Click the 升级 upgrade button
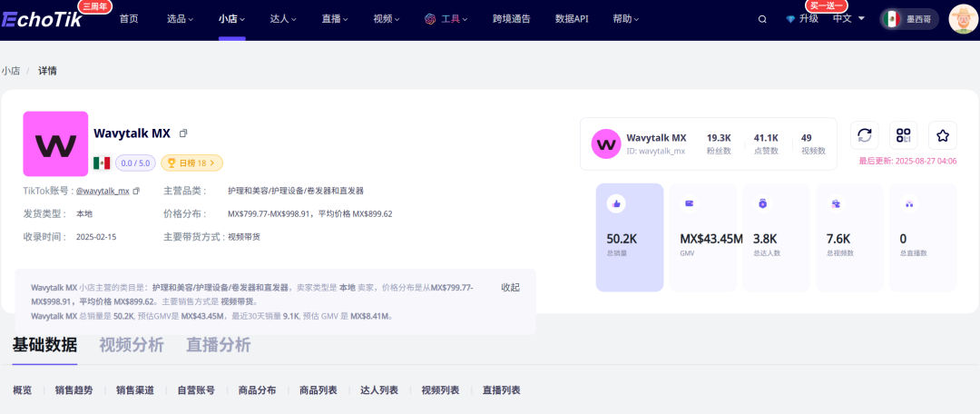Viewport: 980px width, 414px height. pos(802,19)
